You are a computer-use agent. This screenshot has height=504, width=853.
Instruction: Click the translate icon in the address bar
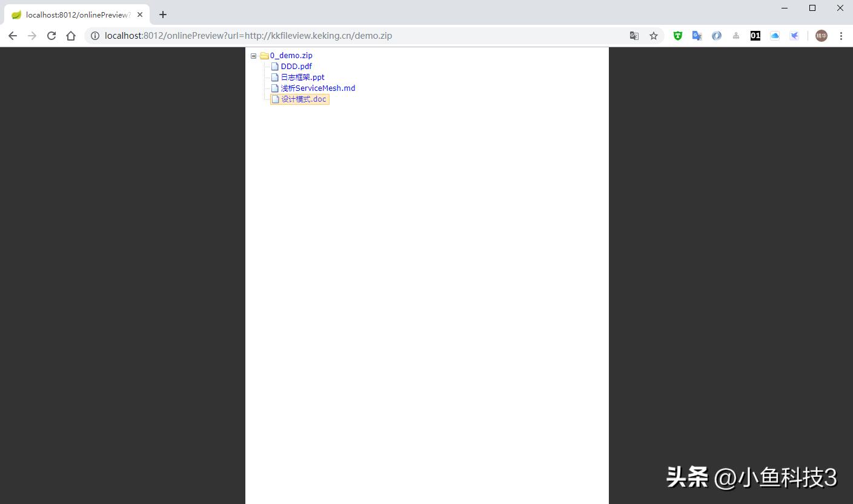634,36
